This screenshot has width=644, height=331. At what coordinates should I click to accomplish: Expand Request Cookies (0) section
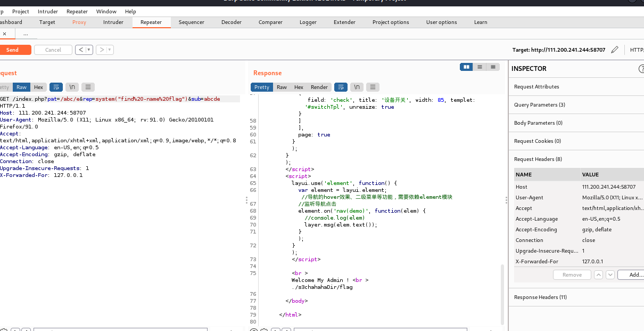(x=577, y=141)
